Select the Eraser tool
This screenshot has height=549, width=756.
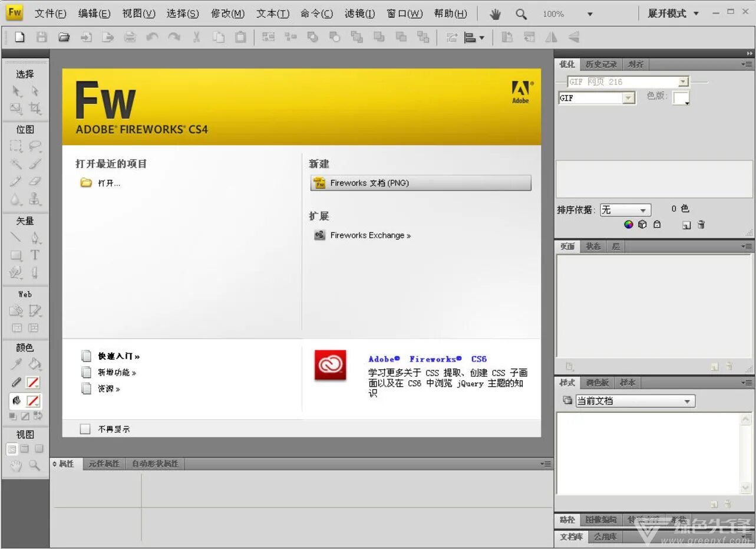35,182
